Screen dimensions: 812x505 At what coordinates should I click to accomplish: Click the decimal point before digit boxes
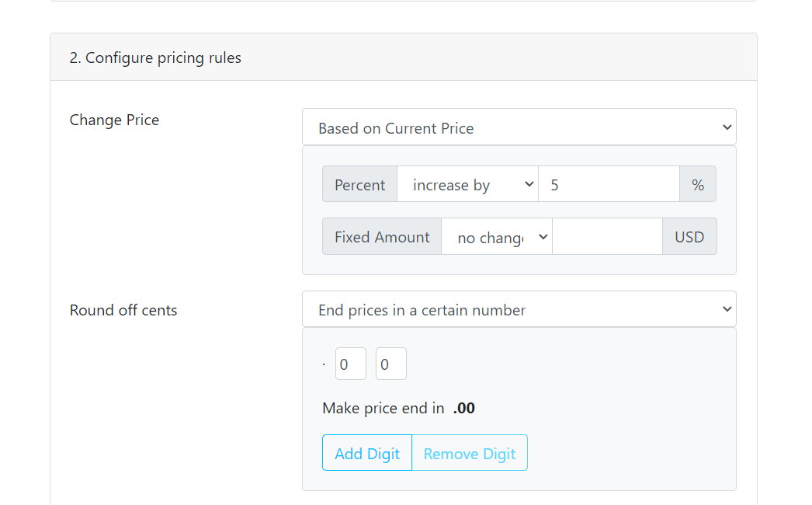[x=324, y=364]
